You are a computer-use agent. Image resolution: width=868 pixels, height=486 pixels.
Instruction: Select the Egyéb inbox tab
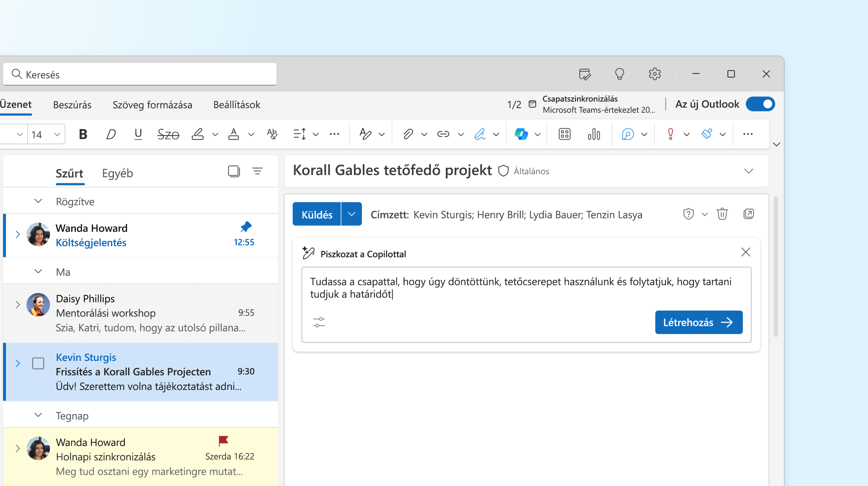point(117,173)
